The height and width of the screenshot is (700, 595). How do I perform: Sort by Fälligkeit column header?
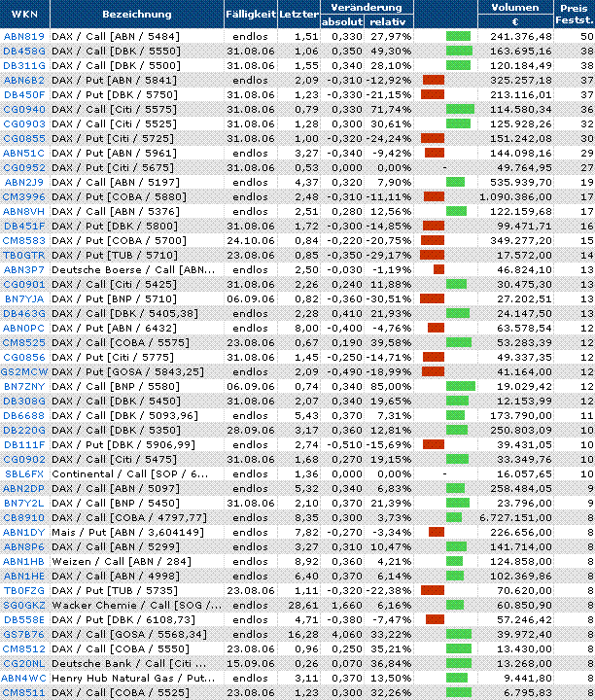tap(251, 14)
